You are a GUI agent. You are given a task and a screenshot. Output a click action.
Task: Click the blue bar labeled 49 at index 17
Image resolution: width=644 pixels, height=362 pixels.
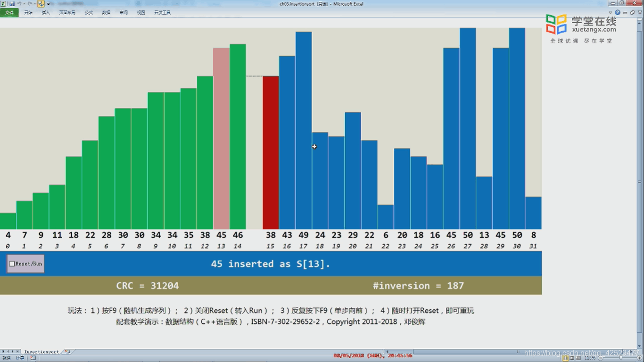[304, 131]
